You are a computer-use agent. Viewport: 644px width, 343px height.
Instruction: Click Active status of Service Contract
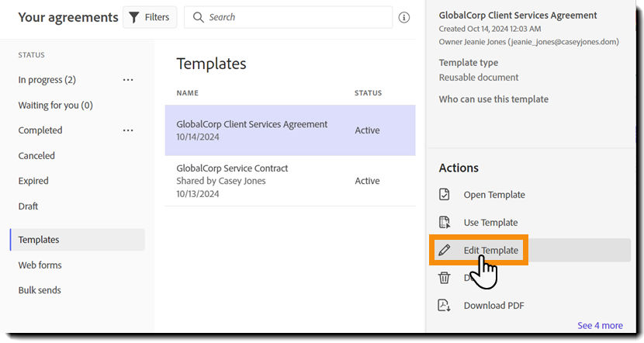point(367,181)
